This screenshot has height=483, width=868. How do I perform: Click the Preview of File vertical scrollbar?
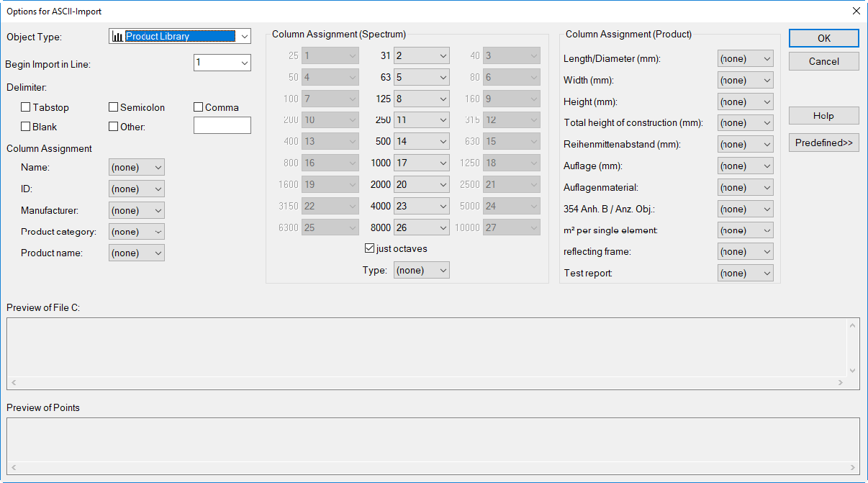(x=853, y=348)
